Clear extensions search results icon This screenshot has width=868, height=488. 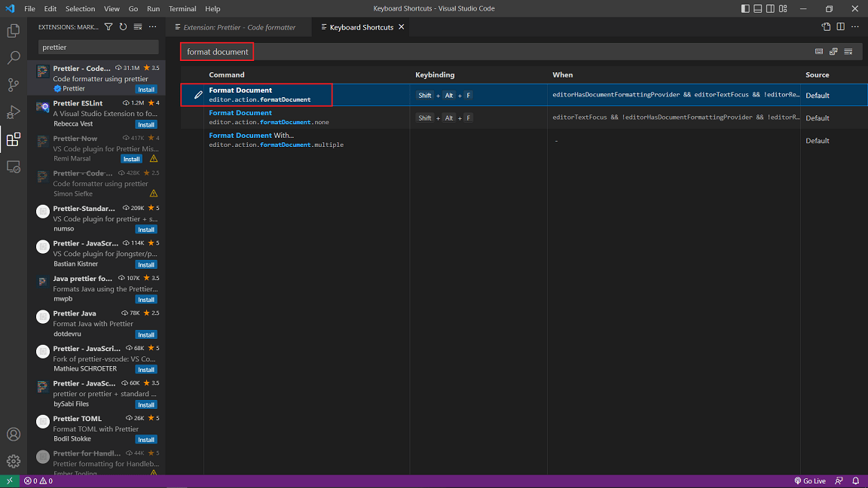pos(138,27)
